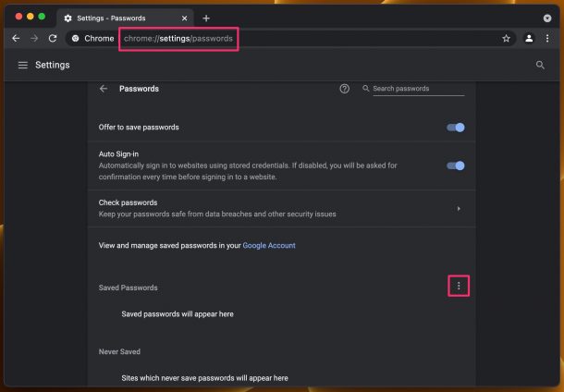Turn off Auto Sign-in toggle

456,165
